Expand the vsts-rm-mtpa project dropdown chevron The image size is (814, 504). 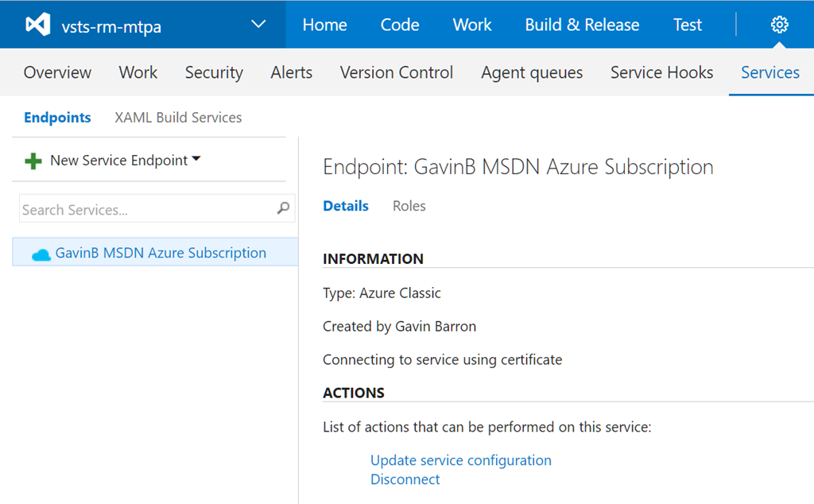pos(258,25)
